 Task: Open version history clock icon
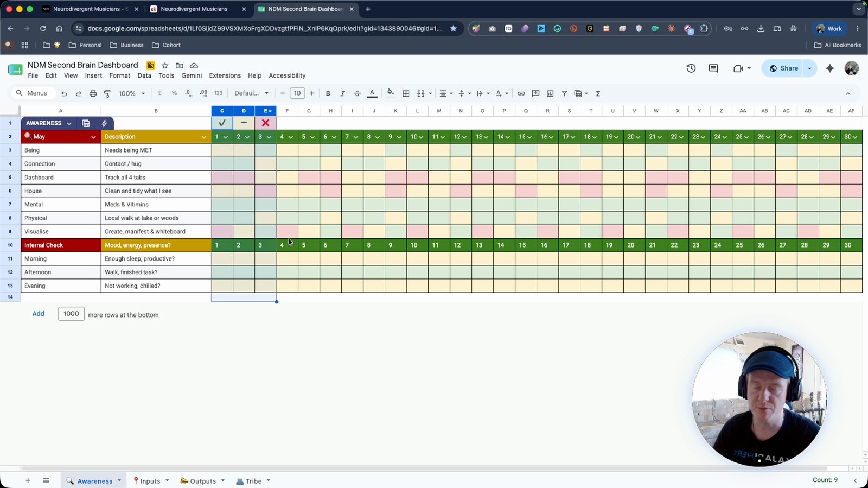(691, 68)
